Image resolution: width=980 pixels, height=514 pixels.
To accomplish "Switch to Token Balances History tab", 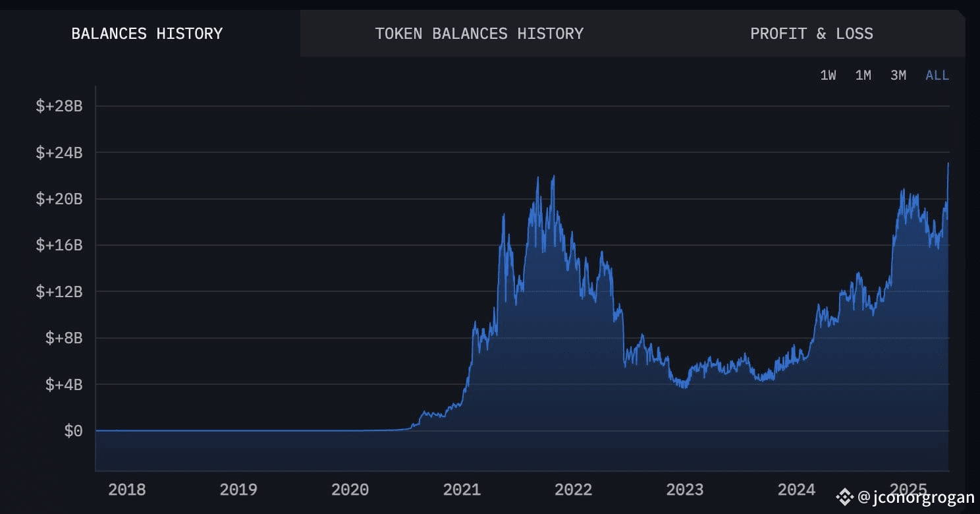I will pyautogui.click(x=479, y=34).
